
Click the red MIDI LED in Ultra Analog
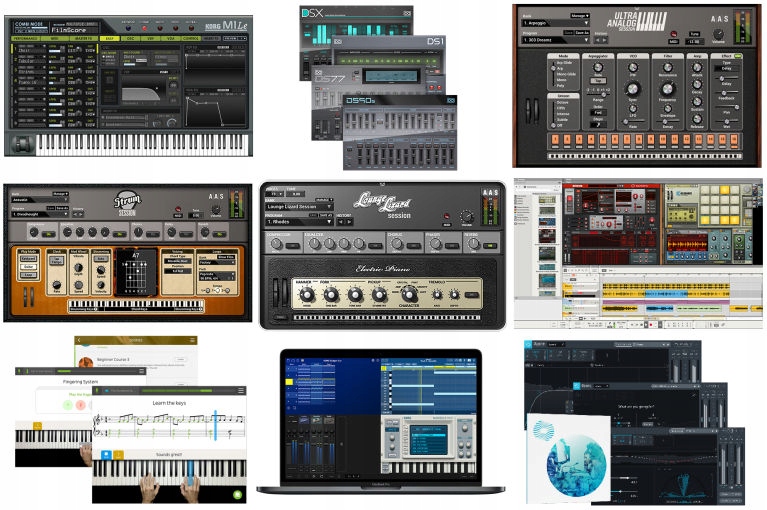(x=674, y=34)
